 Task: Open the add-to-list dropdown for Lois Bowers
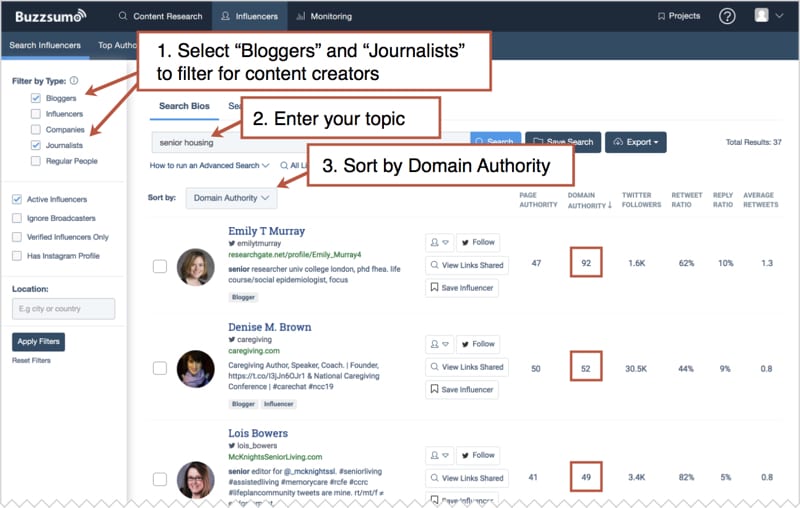tap(439, 455)
